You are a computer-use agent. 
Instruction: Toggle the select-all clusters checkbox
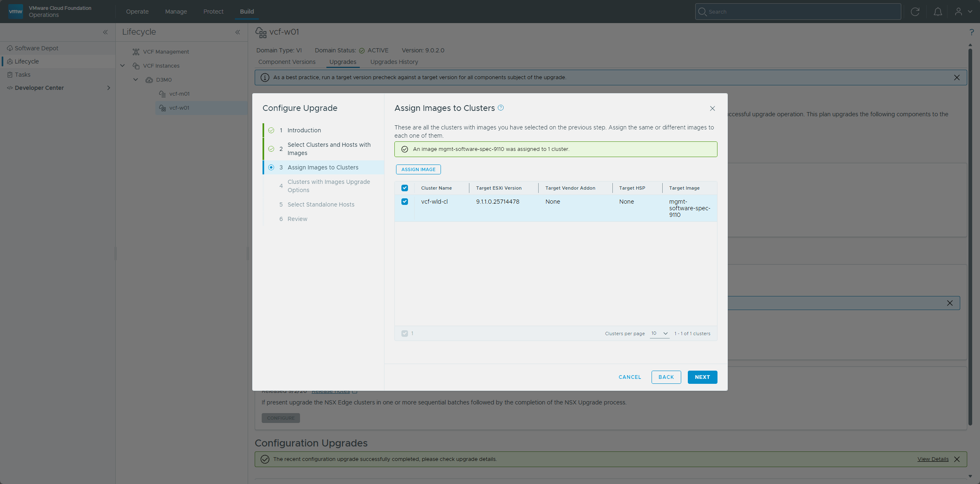click(x=405, y=188)
